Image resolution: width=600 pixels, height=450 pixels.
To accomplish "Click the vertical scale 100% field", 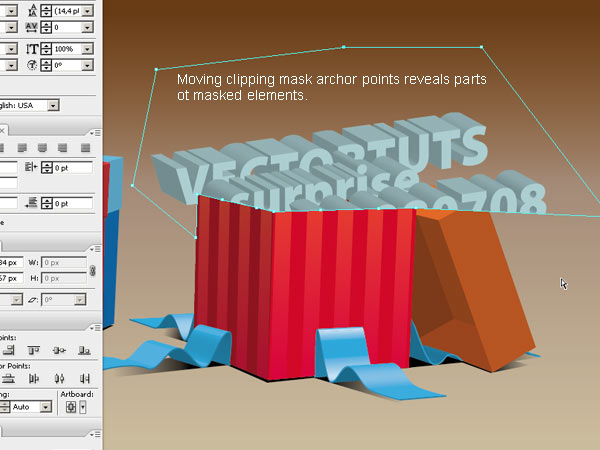I will (68, 49).
